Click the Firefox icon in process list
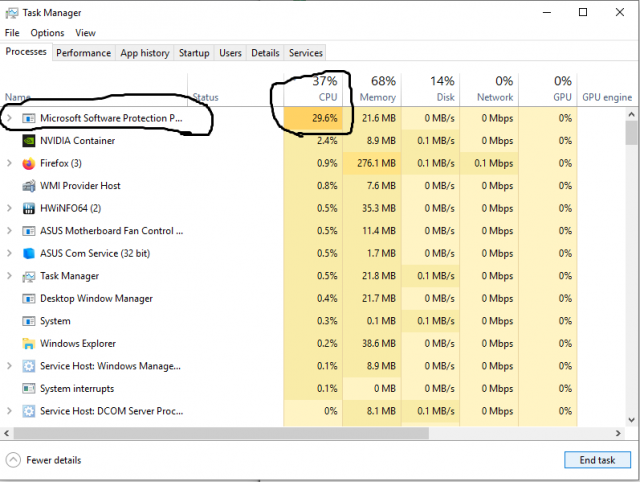This screenshot has height=482, width=640. pyautogui.click(x=29, y=163)
